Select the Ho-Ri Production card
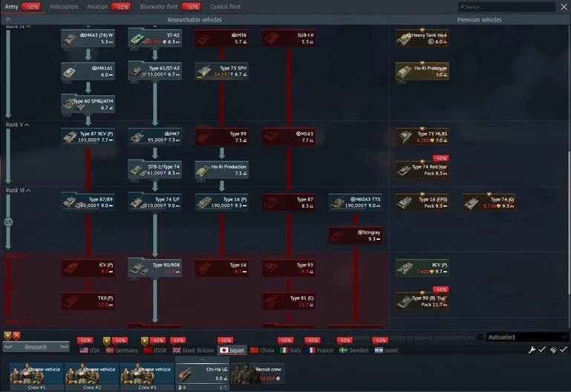This screenshot has height=392, width=571. pos(222,169)
